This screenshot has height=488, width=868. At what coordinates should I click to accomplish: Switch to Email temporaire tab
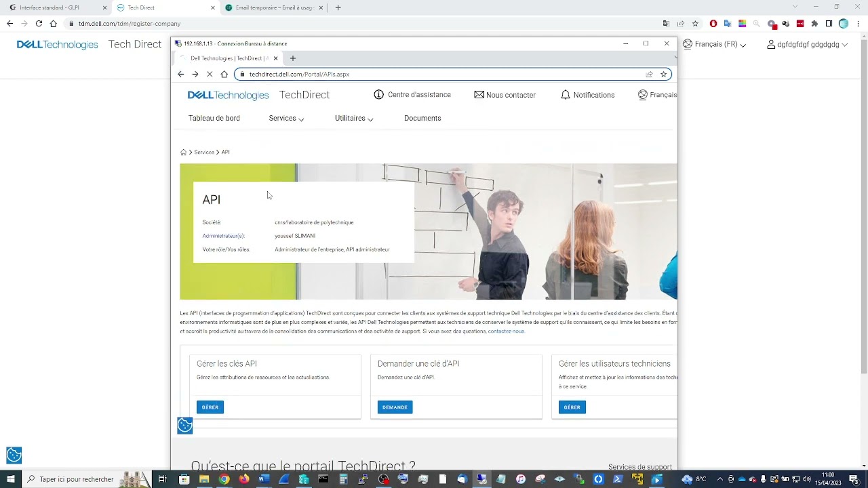coord(274,7)
